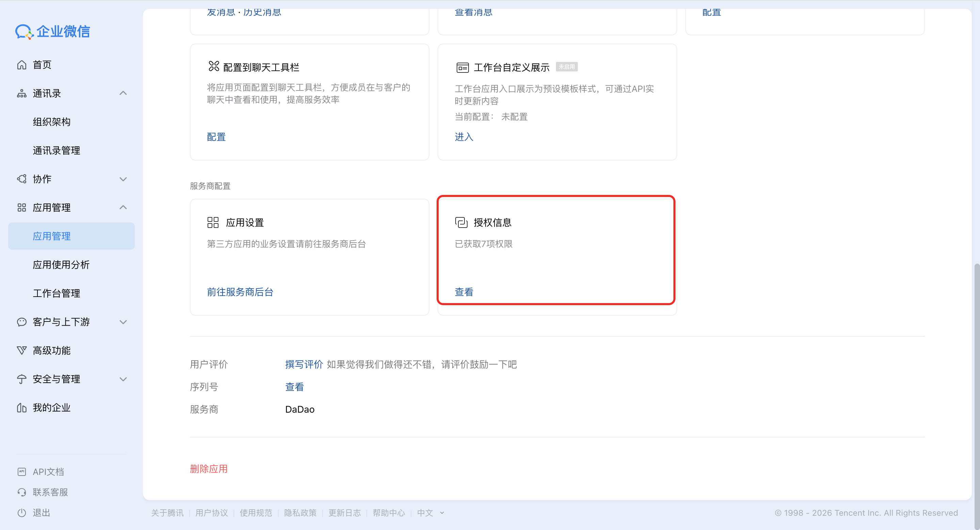Expand 安全与管理 chevron
The height and width of the screenshot is (530, 980).
point(123,379)
